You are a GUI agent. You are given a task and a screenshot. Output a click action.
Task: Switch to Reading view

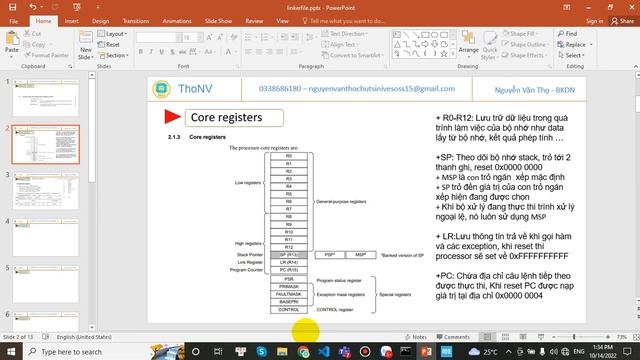pos(523,337)
